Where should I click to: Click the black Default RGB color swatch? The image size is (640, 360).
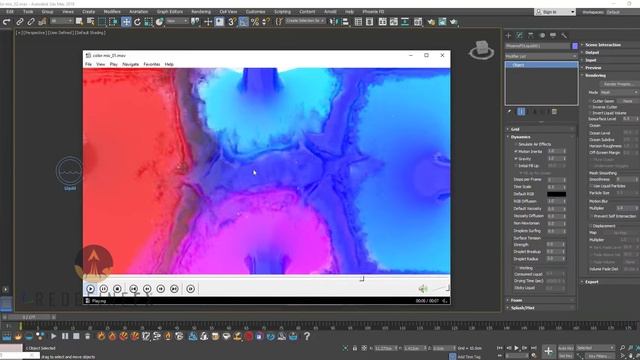point(556,194)
